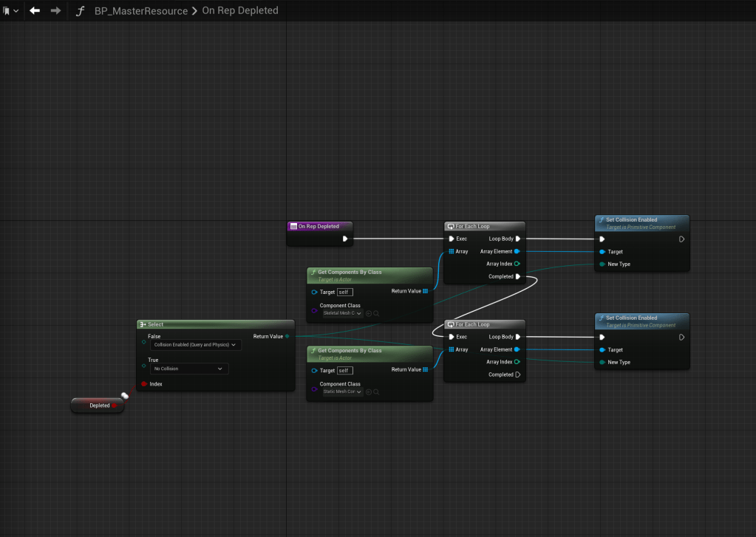Click the Array Index pin on the bottom For Each Loop
This screenshot has height=537, width=756.
517,362
